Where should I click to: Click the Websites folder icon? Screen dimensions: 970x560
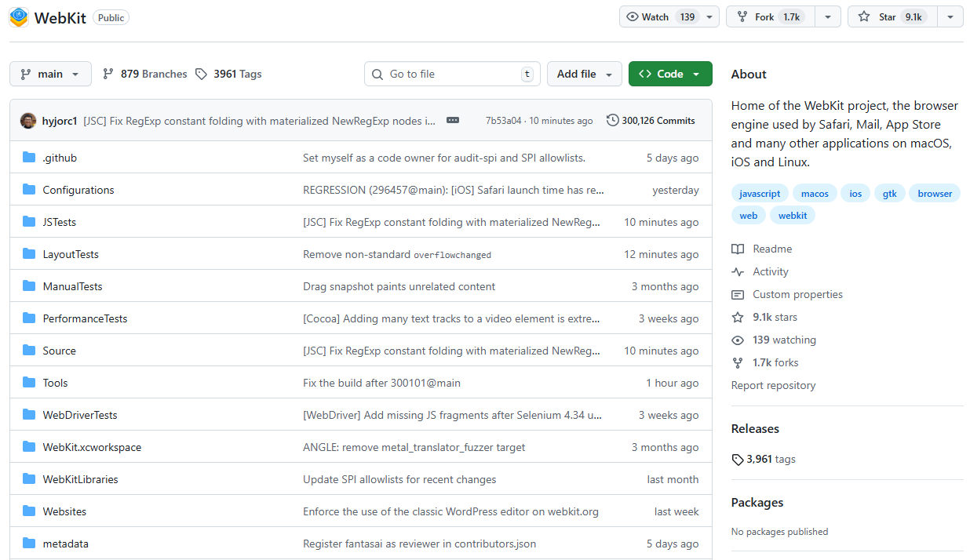click(29, 511)
